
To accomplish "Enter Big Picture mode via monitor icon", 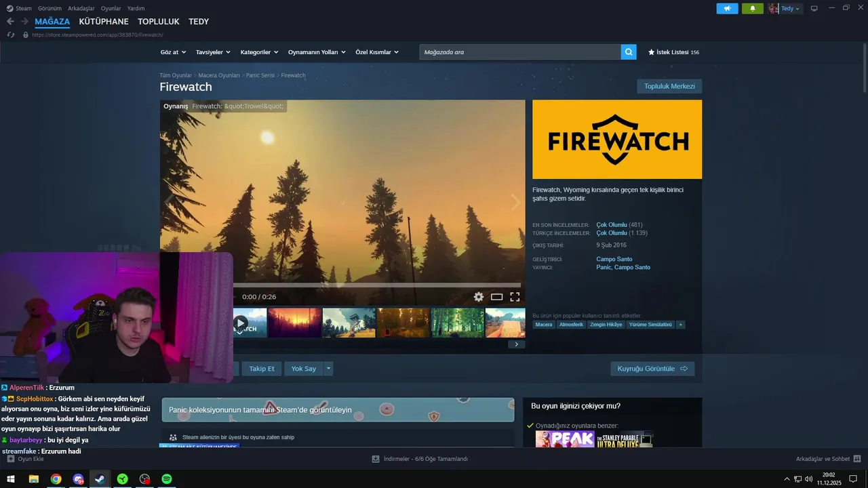I will pyautogui.click(x=814, y=8).
